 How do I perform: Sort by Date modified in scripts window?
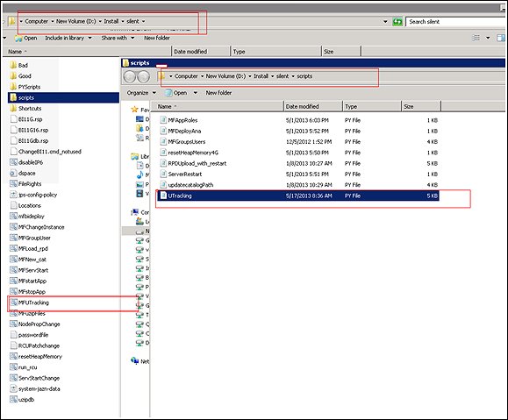(x=313, y=107)
